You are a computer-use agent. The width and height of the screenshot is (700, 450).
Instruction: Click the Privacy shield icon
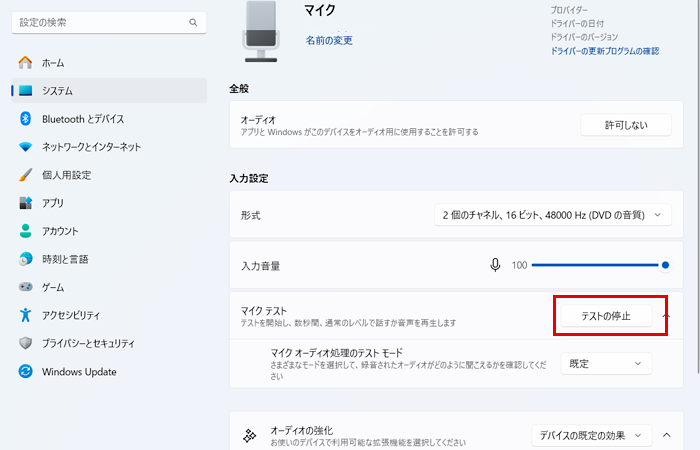25,343
